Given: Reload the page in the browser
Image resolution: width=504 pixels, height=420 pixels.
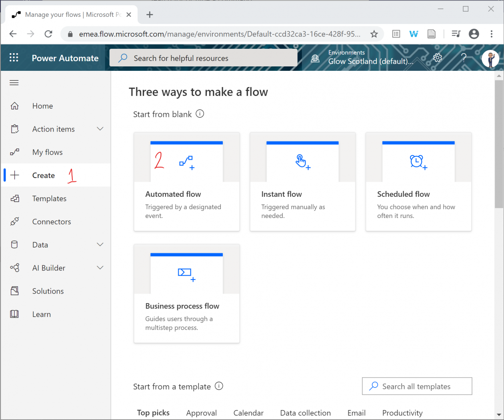Looking at the screenshot, I should pos(48,34).
